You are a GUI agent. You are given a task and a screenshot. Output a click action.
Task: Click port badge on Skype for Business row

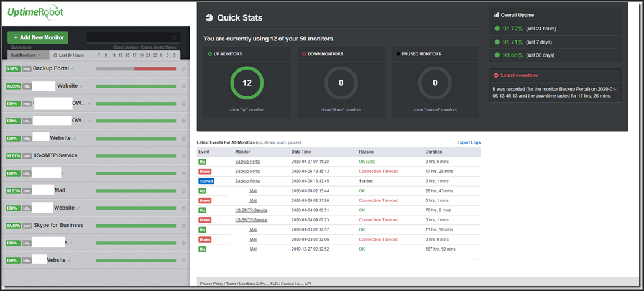[27, 226]
